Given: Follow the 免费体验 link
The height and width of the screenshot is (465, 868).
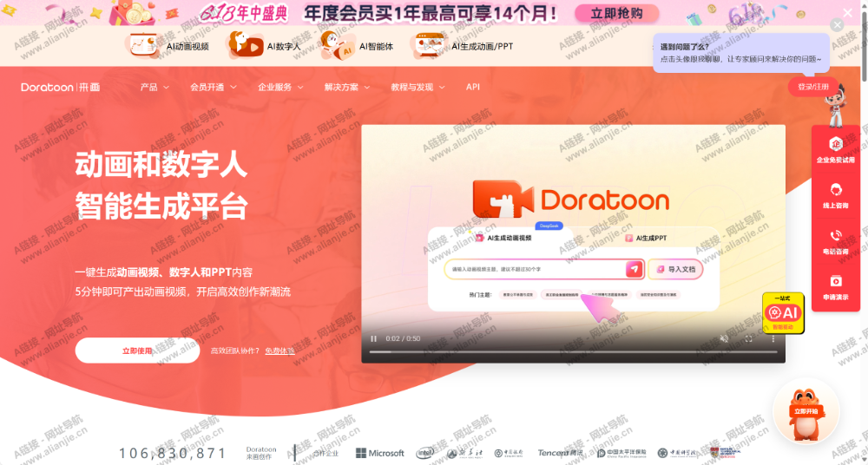Looking at the screenshot, I should 279,351.
